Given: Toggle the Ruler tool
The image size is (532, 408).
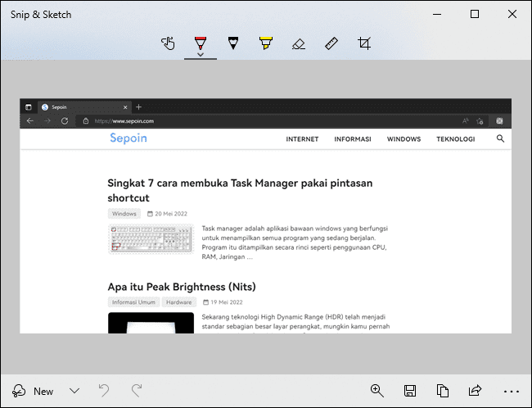Looking at the screenshot, I should tap(331, 43).
